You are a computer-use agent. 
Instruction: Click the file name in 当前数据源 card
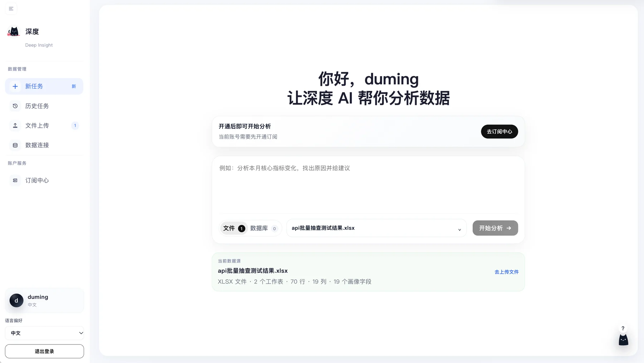click(x=253, y=271)
